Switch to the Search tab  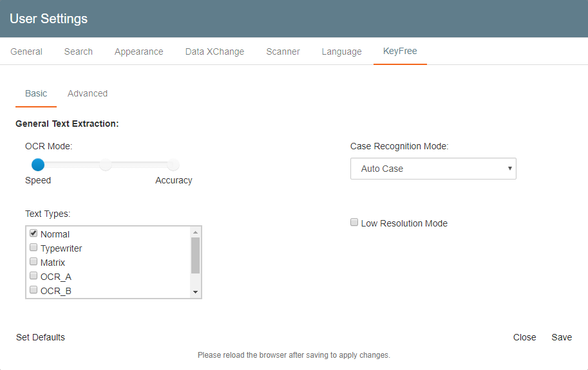[x=79, y=51]
